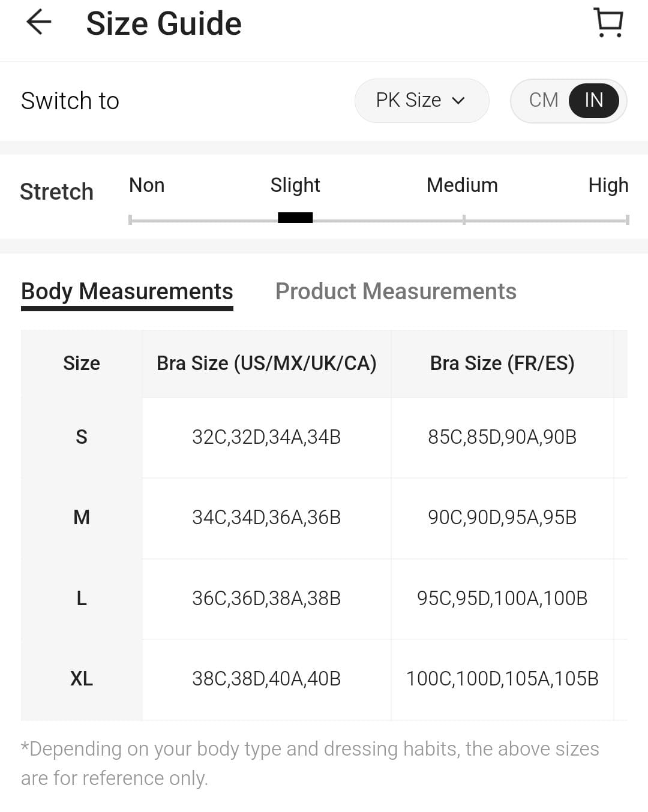The height and width of the screenshot is (812, 648).
Task: Click the Bra Size (FR/ES) header
Action: [502, 363]
